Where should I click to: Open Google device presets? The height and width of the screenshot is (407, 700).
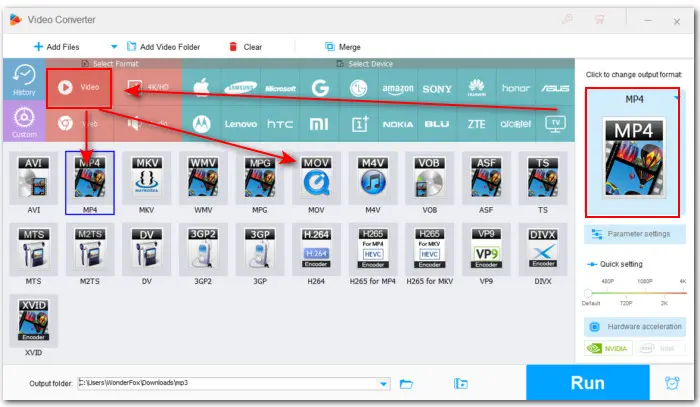click(320, 87)
